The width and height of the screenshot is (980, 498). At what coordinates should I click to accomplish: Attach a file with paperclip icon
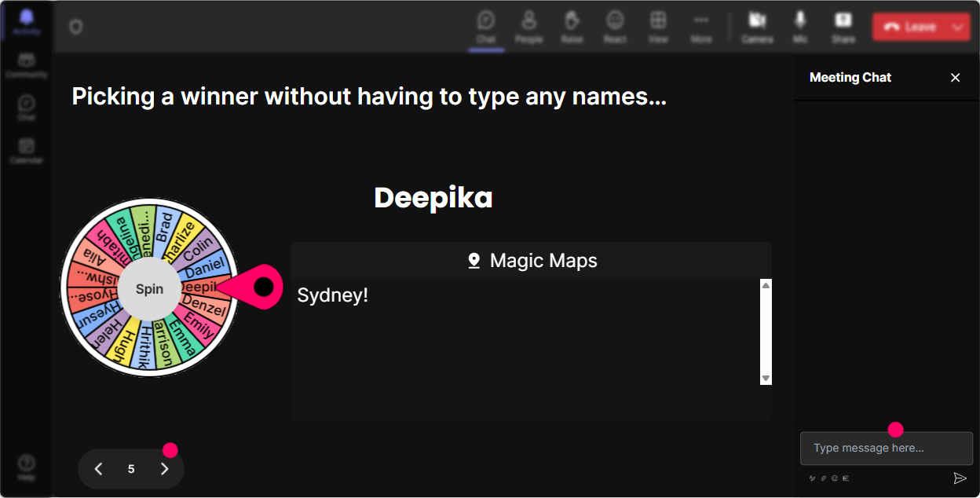click(x=824, y=478)
